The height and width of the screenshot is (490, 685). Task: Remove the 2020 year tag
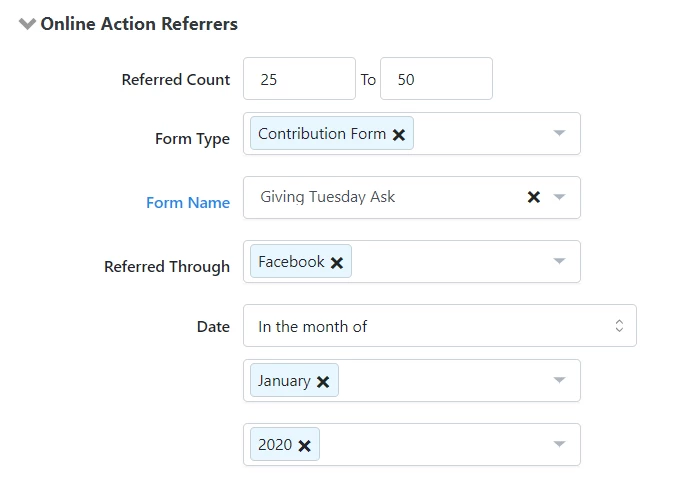304,446
